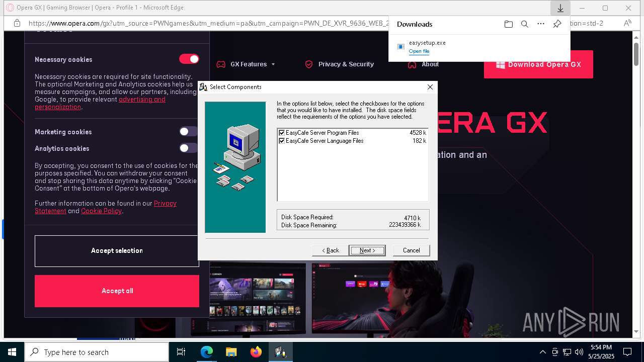
Task: Open Privacy & Security menu item
Action: [340, 64]
